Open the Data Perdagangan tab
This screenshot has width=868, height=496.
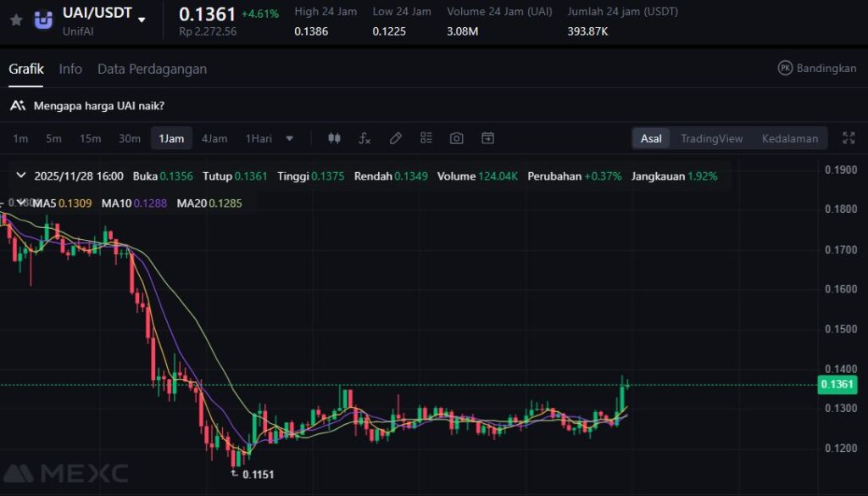tap(152, 69)
